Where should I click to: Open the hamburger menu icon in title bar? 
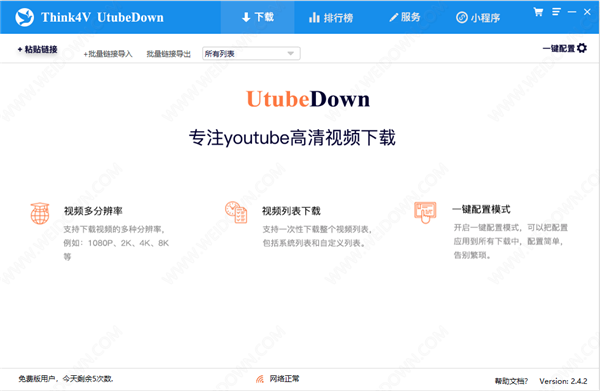[x=556, y=12]
